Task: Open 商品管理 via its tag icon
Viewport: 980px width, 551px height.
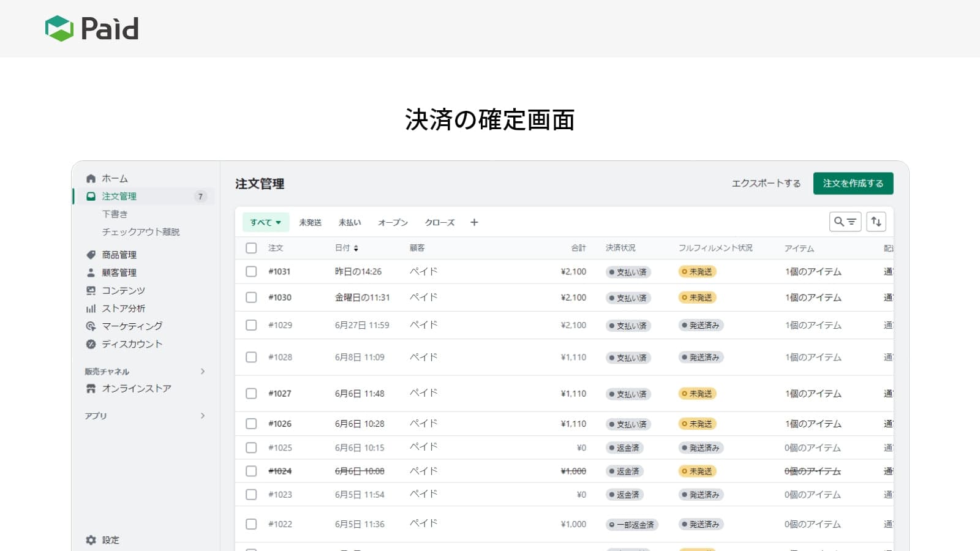Action: click(91, 255)
